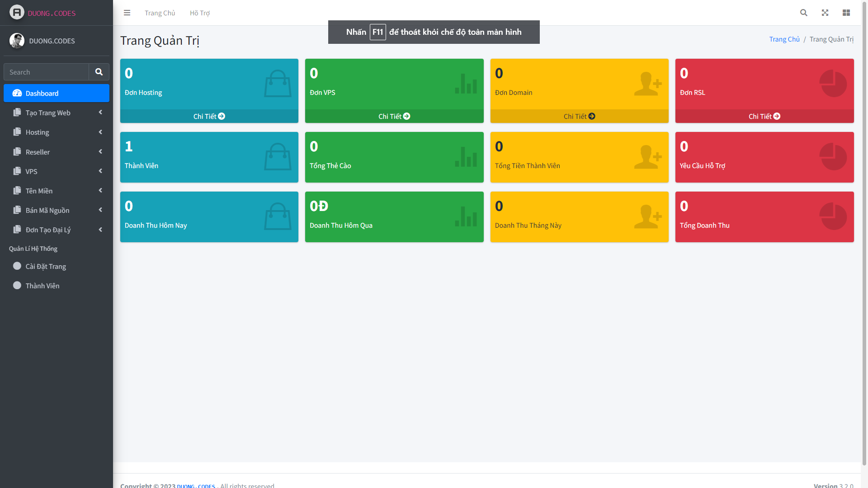The height and width of the screenshot is (488, 868).
Task: Toggle fullscreen with the expand arrows icon
Action: pos(825,13)
